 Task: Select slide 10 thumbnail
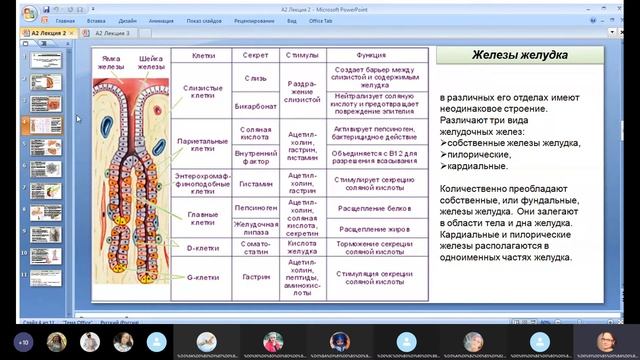(x=46, y=256)
